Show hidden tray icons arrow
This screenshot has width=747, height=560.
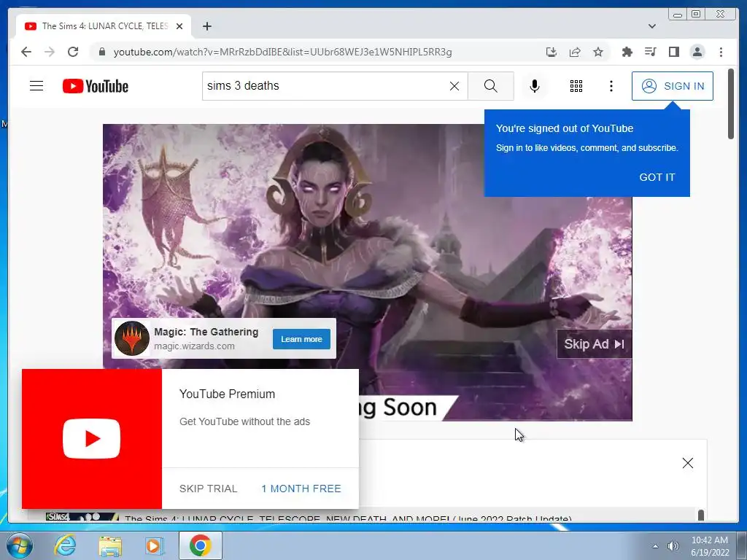click(x=656, y=546)
